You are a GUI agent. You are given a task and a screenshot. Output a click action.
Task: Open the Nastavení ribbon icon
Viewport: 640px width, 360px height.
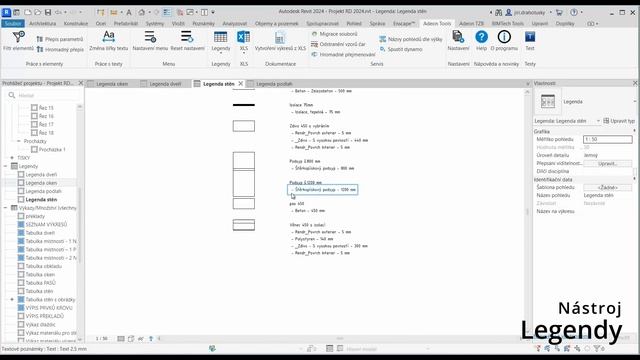pos(458,37)
